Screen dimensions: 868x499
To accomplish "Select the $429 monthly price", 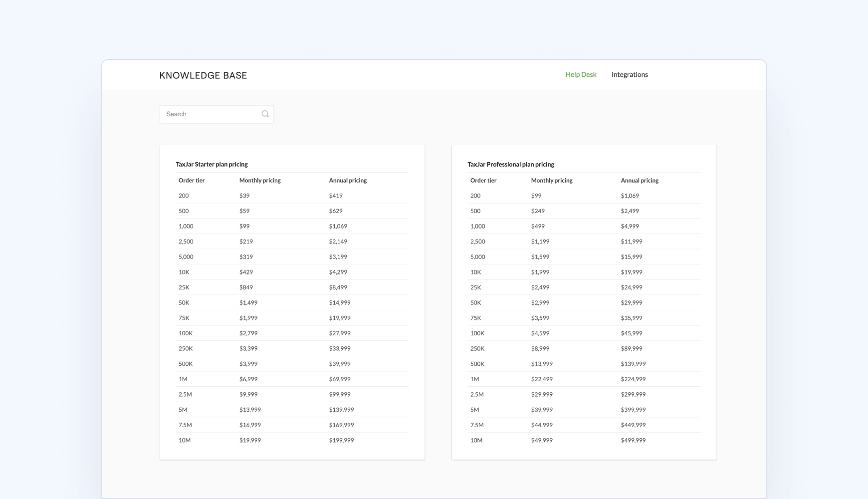I will pos(246,272).
